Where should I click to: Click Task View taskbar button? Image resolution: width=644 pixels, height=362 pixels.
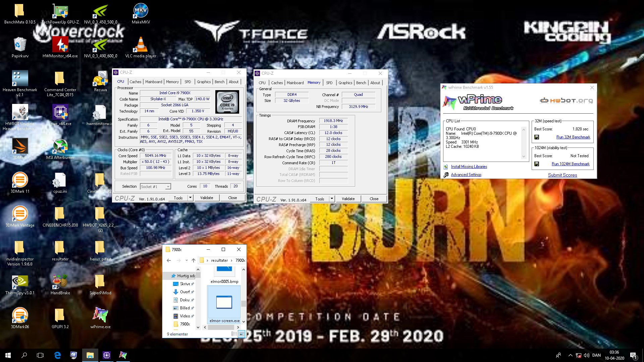pyautogui.click(x=40, y=355)
